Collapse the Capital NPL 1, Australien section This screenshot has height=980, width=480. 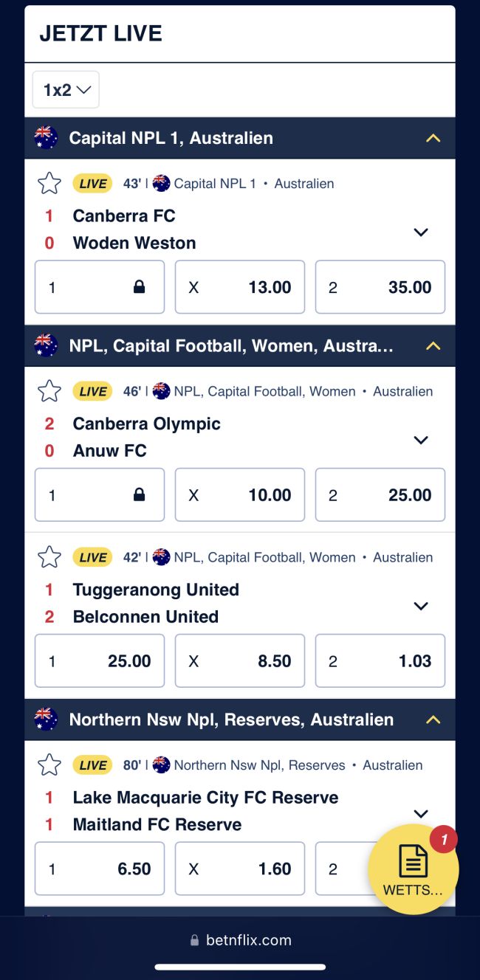tap(433, 138)
